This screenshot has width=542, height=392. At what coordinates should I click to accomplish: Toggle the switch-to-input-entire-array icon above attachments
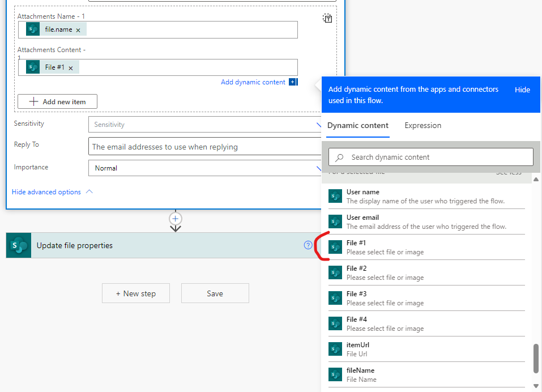(x=327, y=18)
